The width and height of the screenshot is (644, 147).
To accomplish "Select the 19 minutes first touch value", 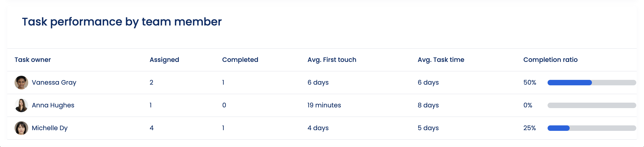I will [324, 105].
